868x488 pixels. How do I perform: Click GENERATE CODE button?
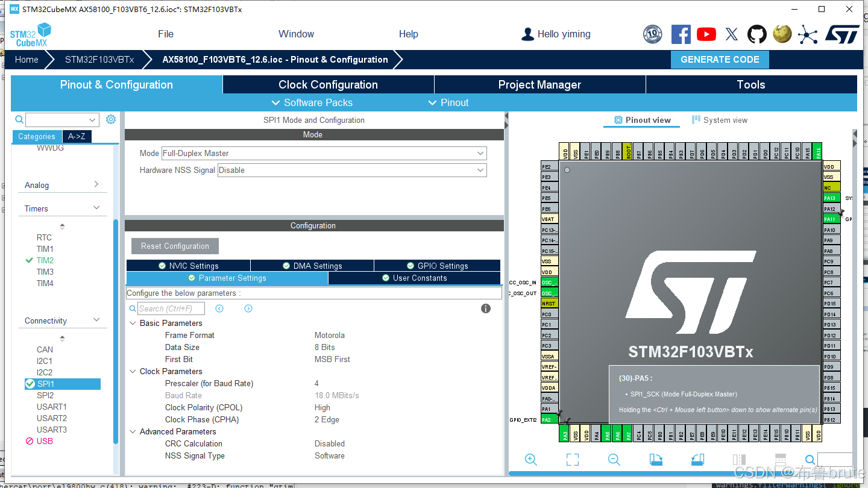point(720,60)
